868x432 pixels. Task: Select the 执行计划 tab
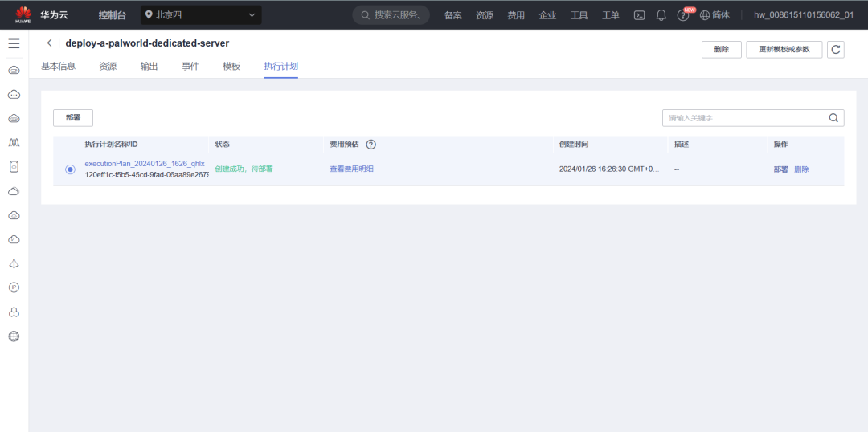[281, 67]
